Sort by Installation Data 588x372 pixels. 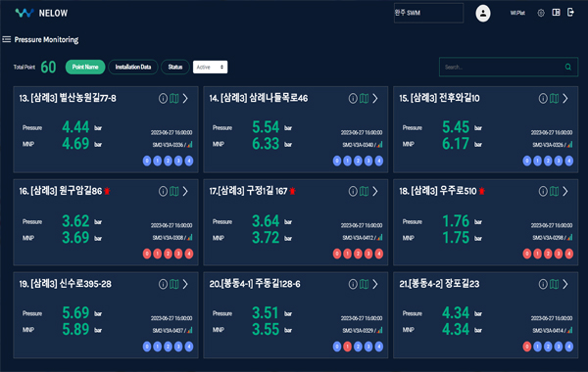click(133, 67)
